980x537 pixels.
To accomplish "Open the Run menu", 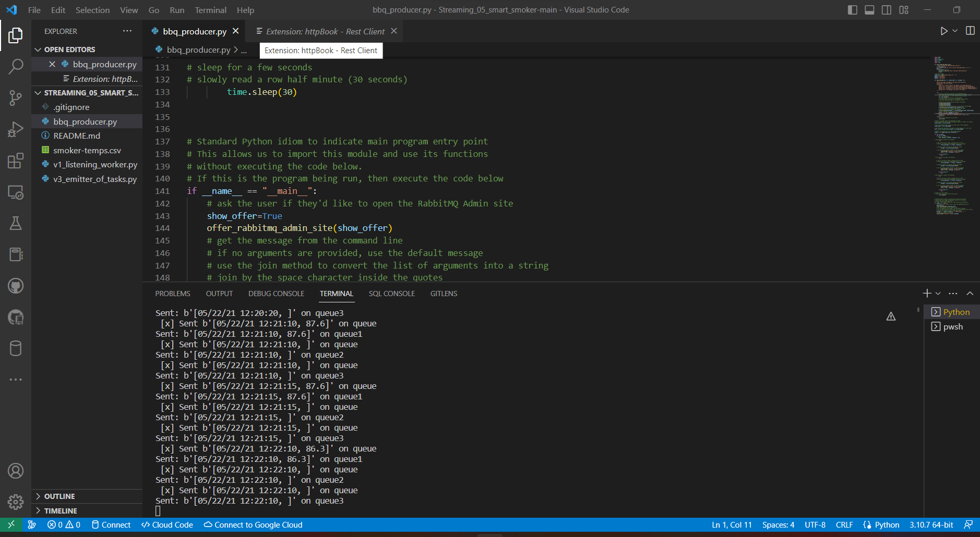I will coord(177,9).
